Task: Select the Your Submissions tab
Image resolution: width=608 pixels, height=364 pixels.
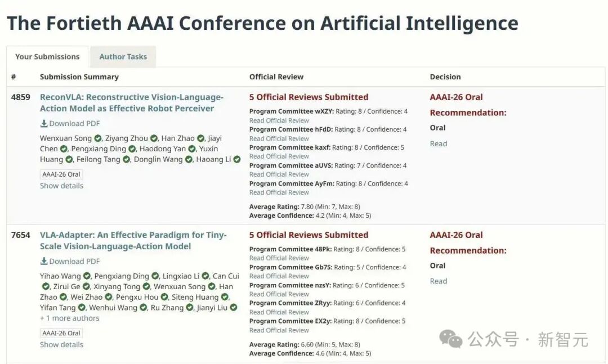Action: (x=47, y=57)
